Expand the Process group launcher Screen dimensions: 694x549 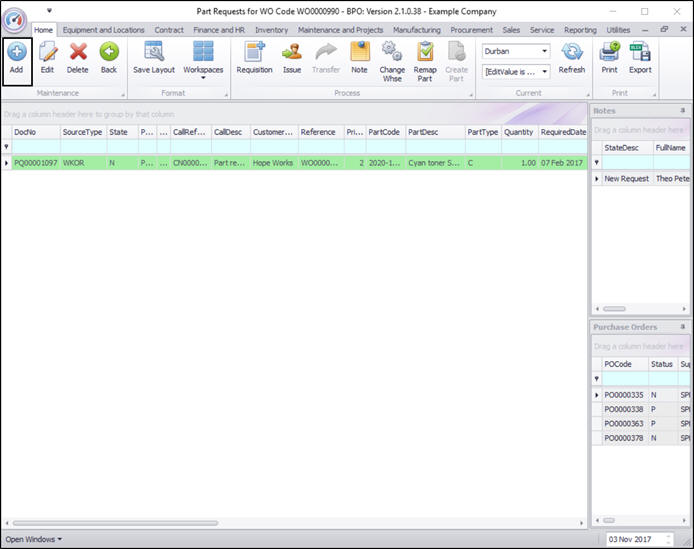coord(471,94)
